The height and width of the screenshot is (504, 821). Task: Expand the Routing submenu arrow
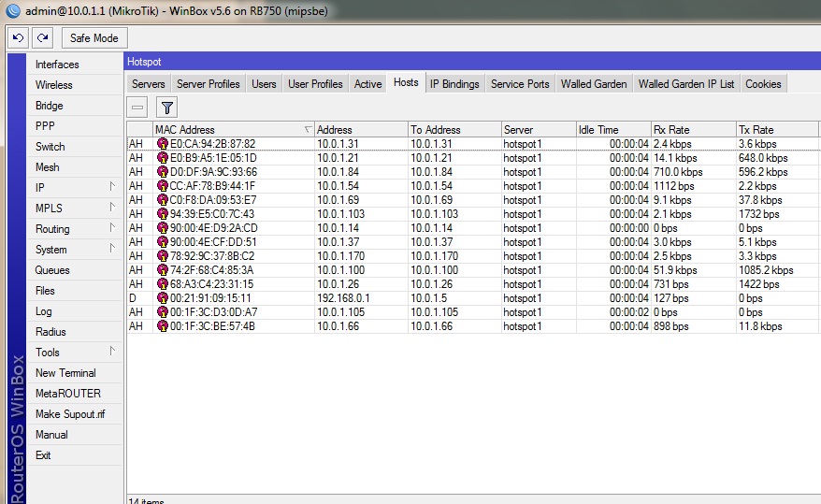click(x=112, y=227)
